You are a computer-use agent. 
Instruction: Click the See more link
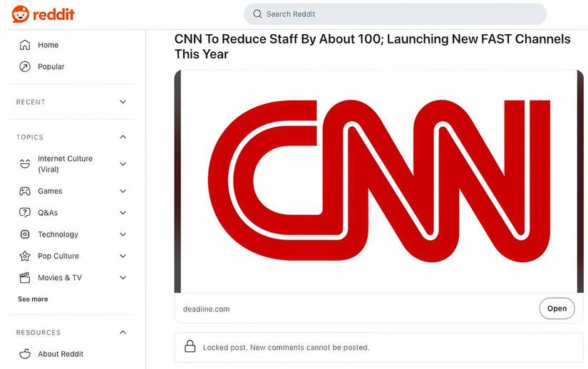pos(33,299)
